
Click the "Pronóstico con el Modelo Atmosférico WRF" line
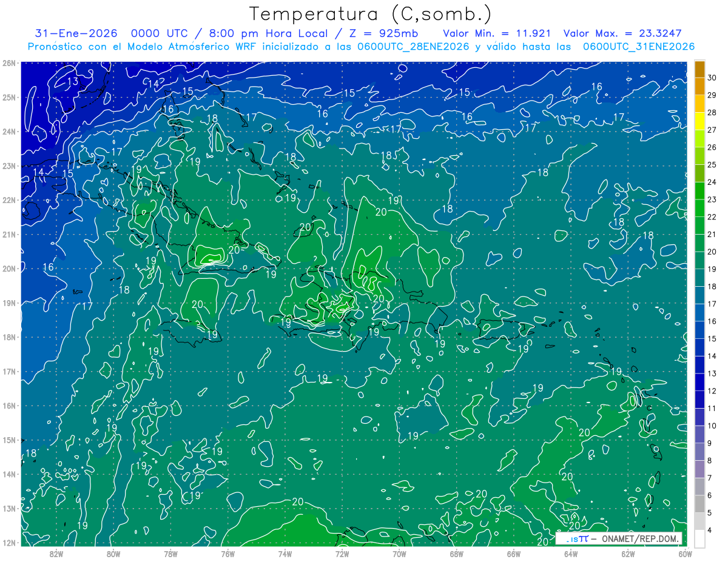pos(143,47)
